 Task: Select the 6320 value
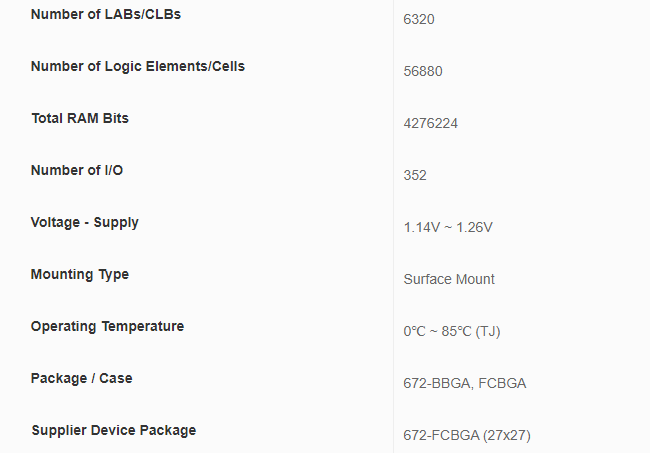[x=420, y=19]
